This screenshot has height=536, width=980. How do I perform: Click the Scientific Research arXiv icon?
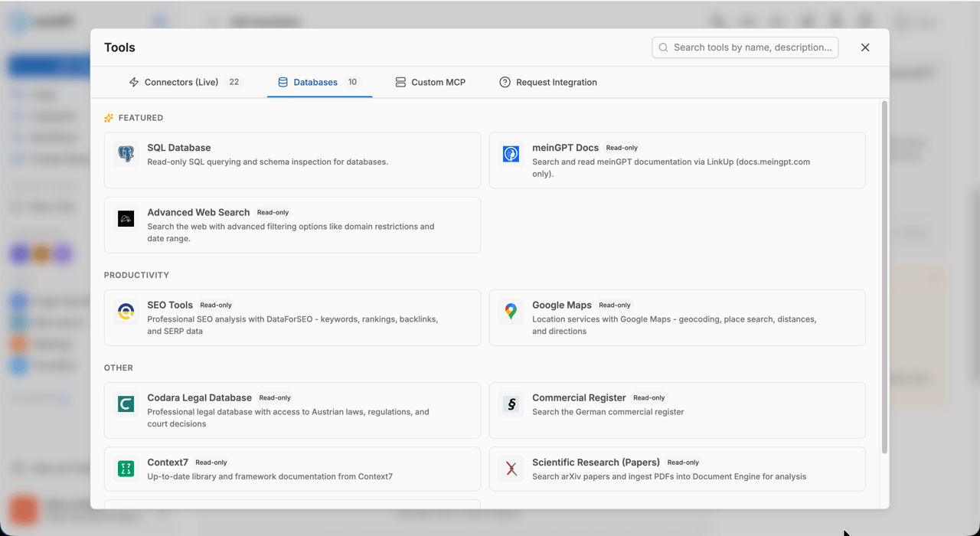[x=511, y=469]
